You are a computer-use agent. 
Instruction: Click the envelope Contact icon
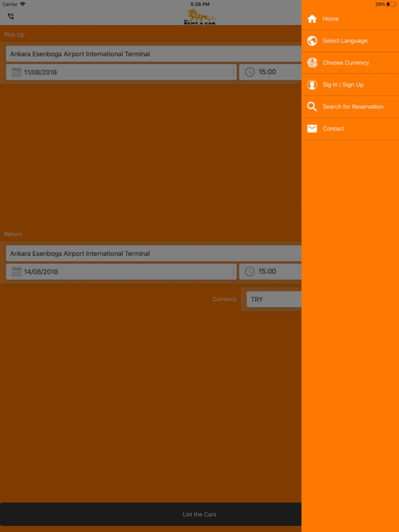click(312, 129)
